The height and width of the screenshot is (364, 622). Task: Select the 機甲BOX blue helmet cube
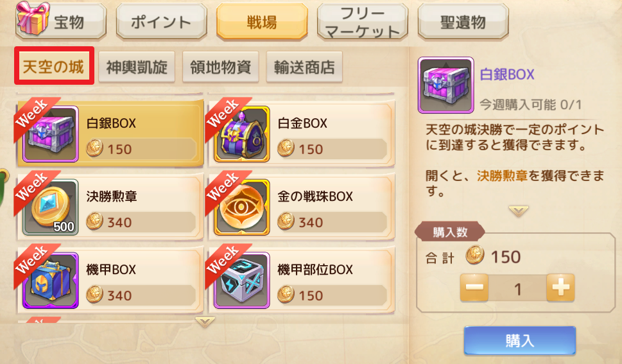tap(50, 281)
